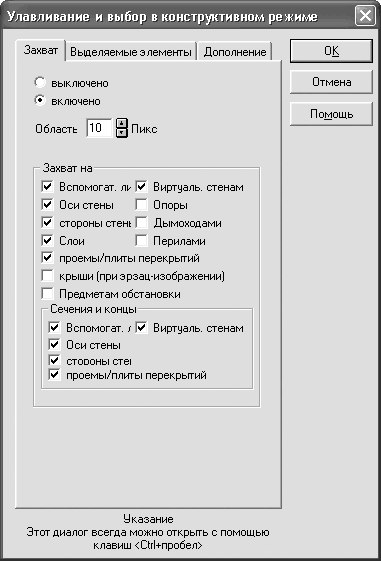Open help via the Помощь button
The width and height of the screenshot is (381, 561).
coord(331,114)
